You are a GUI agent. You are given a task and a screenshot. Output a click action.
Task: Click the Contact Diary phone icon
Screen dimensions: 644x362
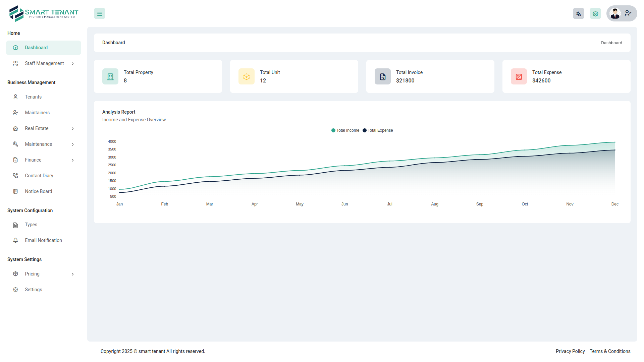point(15,176)
